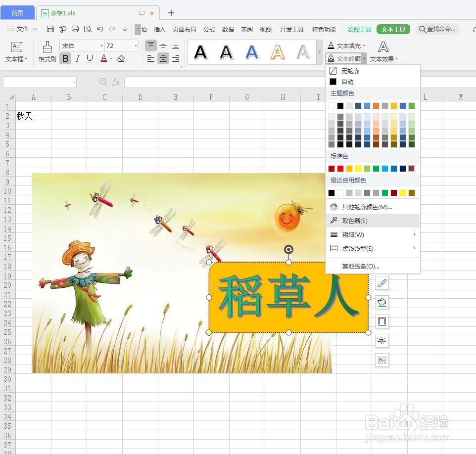Click the floating text box icon
Screen dimensions: 476x454
[x=382, y=360]
